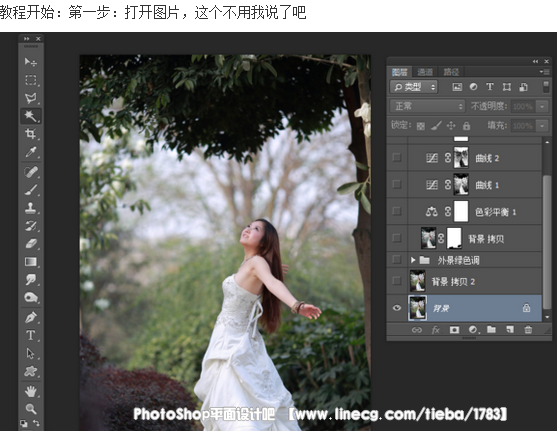Open the fill 填充 dropdown arrow
Image resolution: width=557 pixels, height=431 pixels.
[542, 125]
